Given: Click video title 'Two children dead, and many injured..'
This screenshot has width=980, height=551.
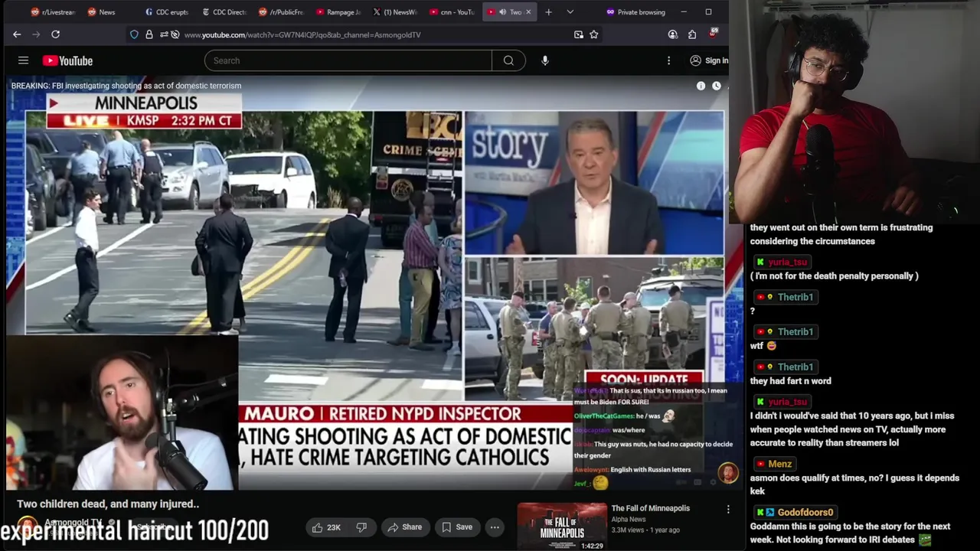Looking at the screenshot, I should click(x=108, y=504).
